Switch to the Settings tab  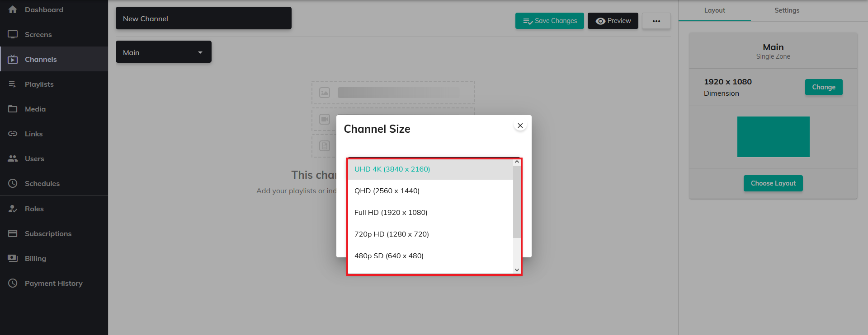(787, 10)
